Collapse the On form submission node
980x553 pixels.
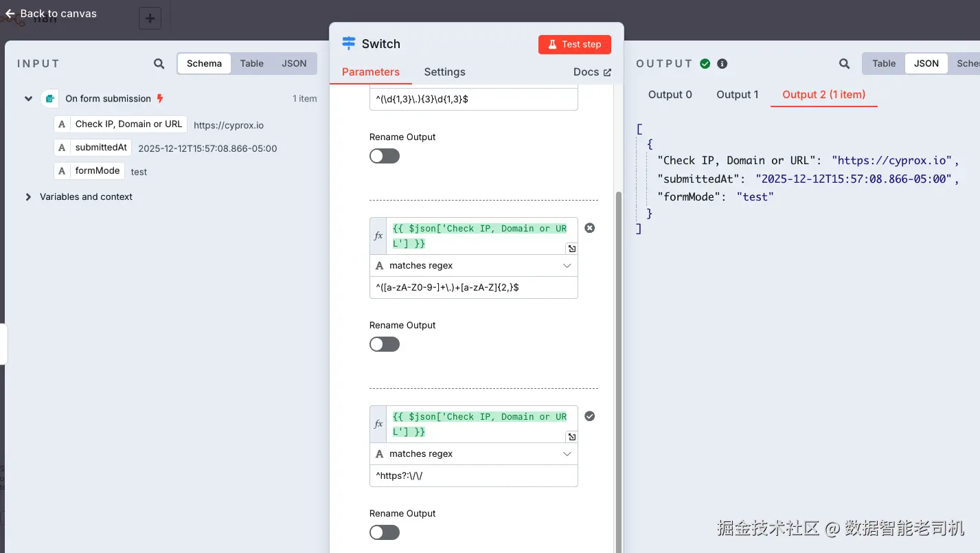(x=29, y=99)
